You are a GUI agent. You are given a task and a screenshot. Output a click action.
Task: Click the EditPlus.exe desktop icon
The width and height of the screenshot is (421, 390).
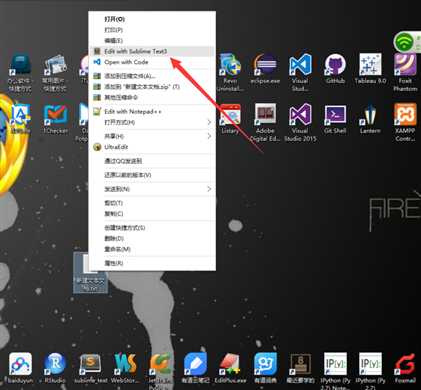click(x=230, y=368)
